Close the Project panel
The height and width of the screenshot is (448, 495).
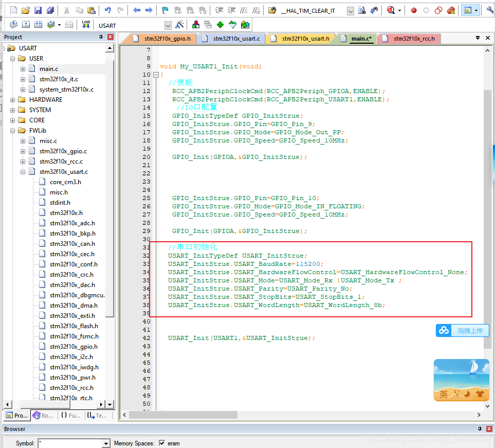click(x=110, y=37)
